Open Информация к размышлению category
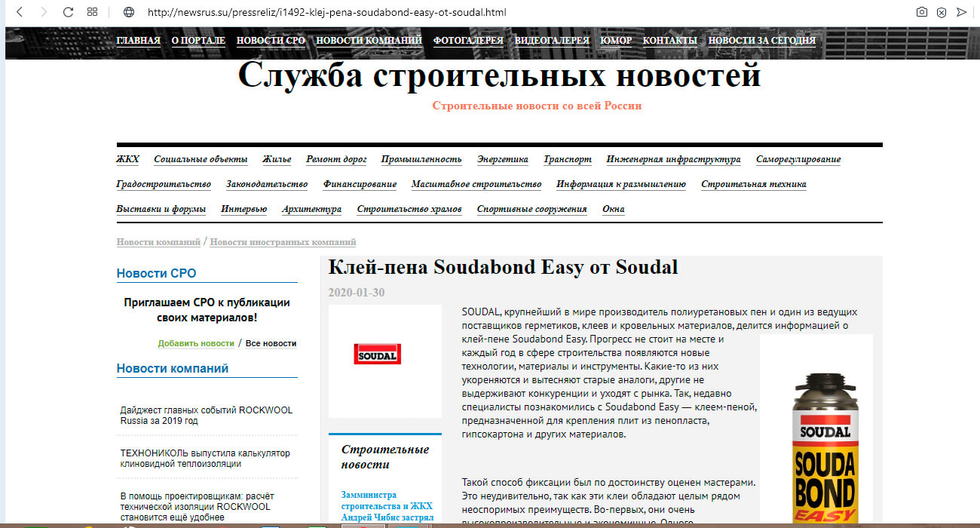 pos(621,184)
